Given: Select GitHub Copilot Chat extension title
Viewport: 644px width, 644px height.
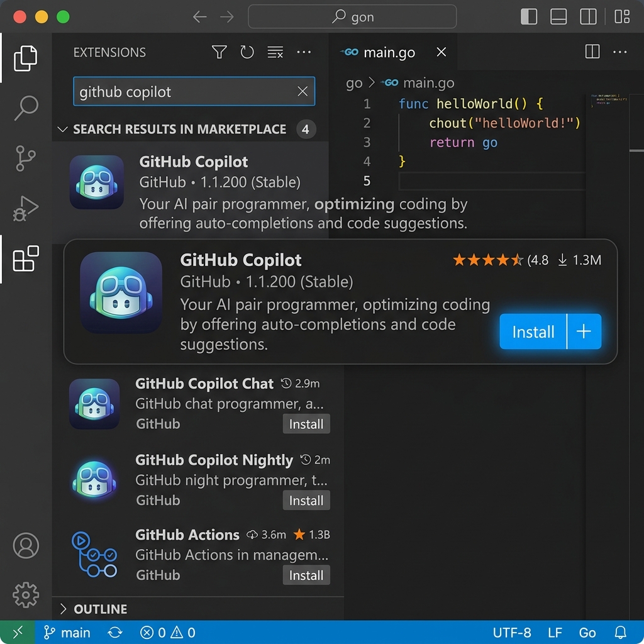Looking at the screenshot, I should point(204,384).
